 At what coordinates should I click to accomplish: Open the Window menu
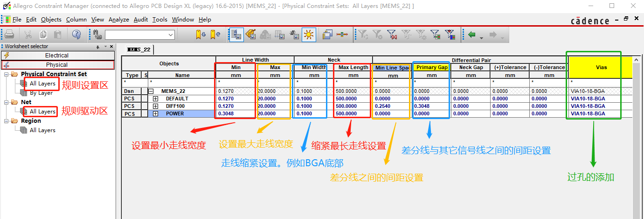[x=183, y=20]
